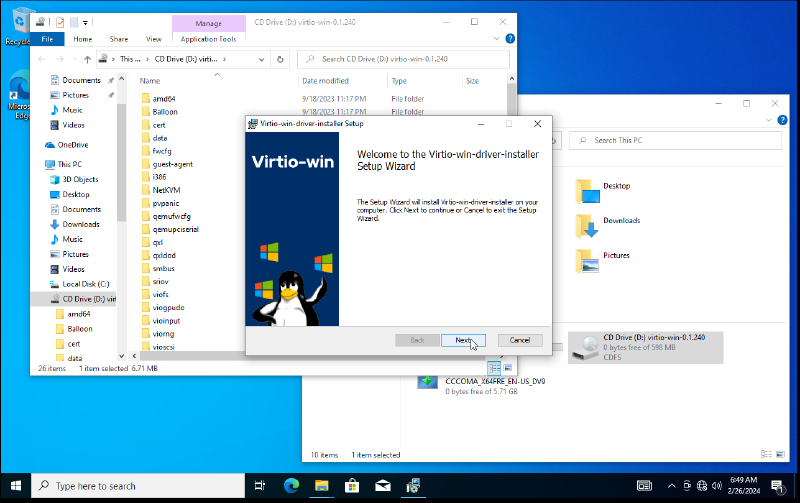Click the Search CD Drive (D:) search box
This screenshot has width=800, height=503.
tap(403, 59)
